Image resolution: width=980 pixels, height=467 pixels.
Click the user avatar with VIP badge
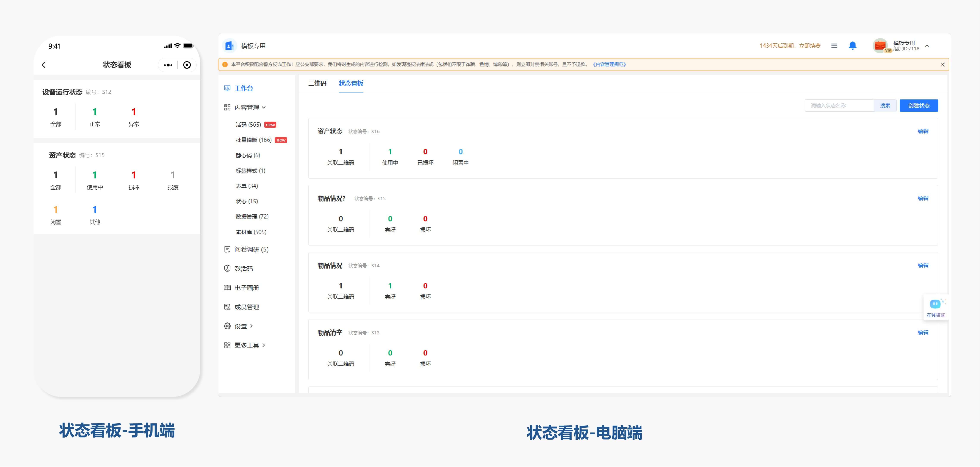pyautogui.click(x=880, y=46)
